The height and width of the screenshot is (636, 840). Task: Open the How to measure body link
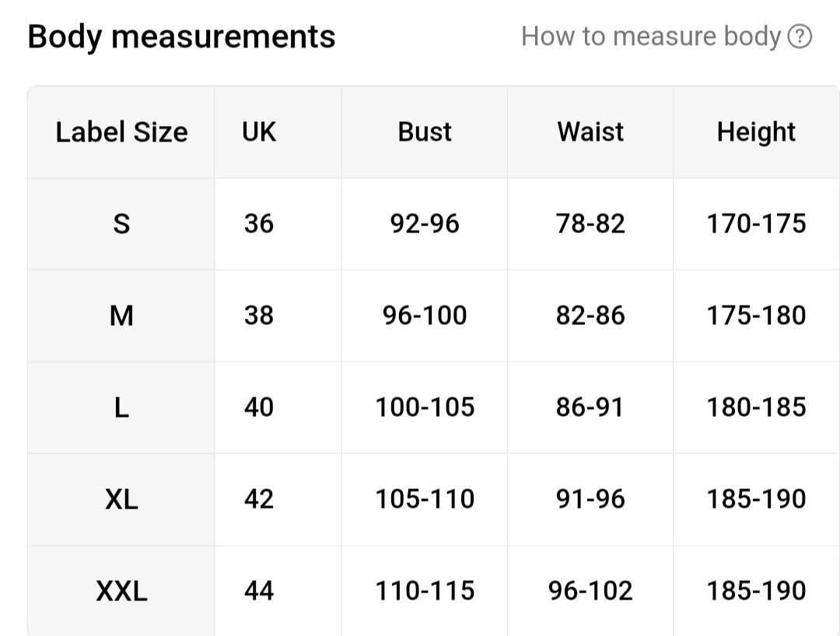(x=667, y=37)
